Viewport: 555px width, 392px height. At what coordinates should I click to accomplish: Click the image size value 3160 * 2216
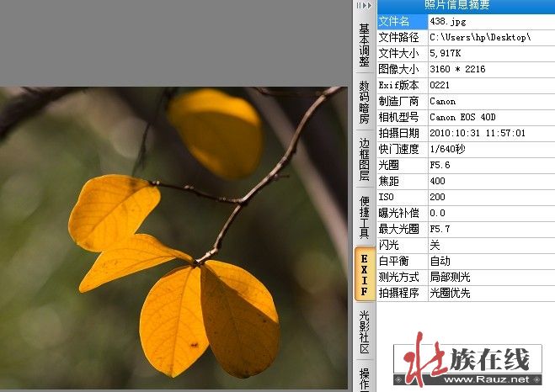(457, 69)
